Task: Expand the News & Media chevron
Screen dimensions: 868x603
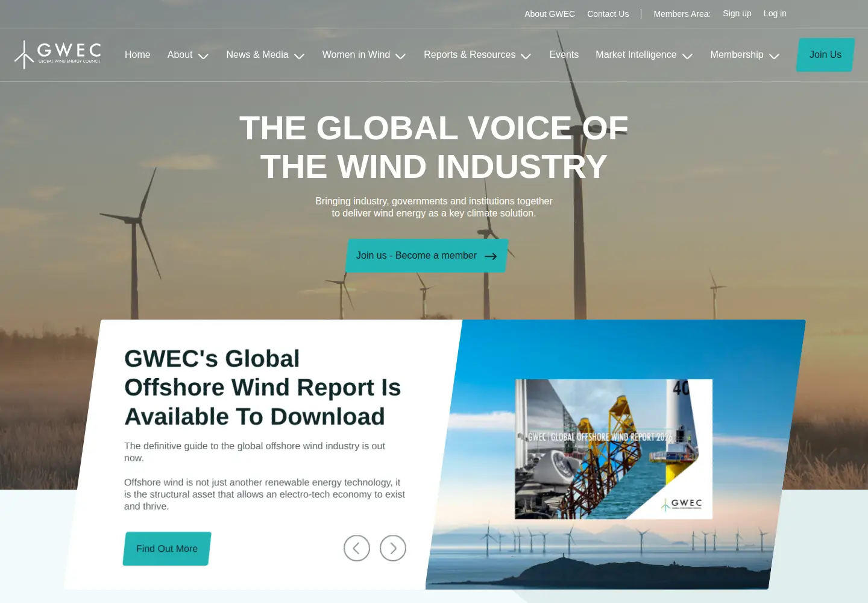Action: coord(299,56)
